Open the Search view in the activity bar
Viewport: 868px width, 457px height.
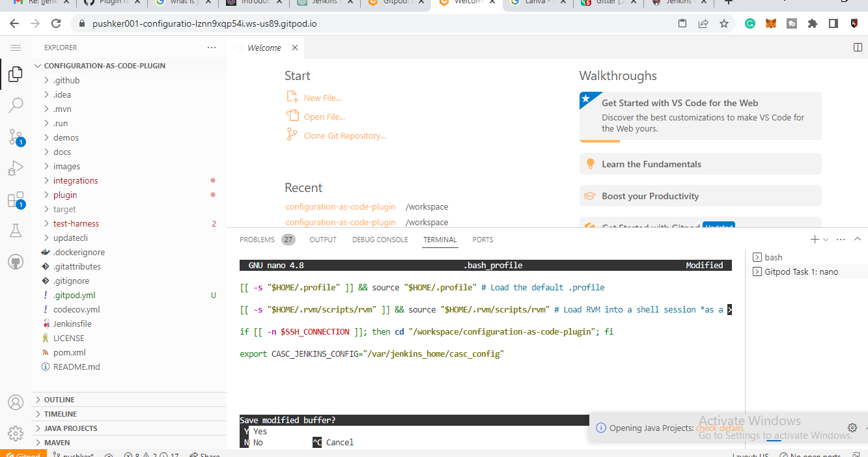[x=15, y=105]
